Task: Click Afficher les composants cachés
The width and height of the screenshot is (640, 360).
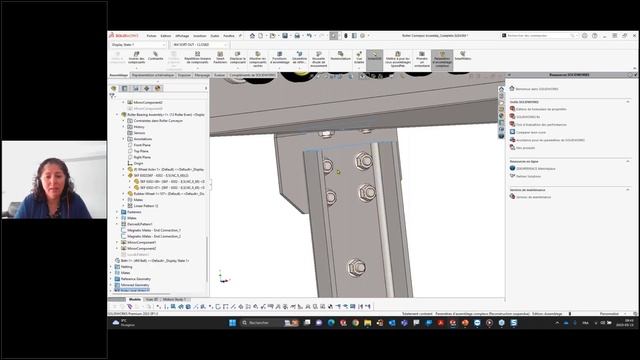Action: tap(258, 59)
